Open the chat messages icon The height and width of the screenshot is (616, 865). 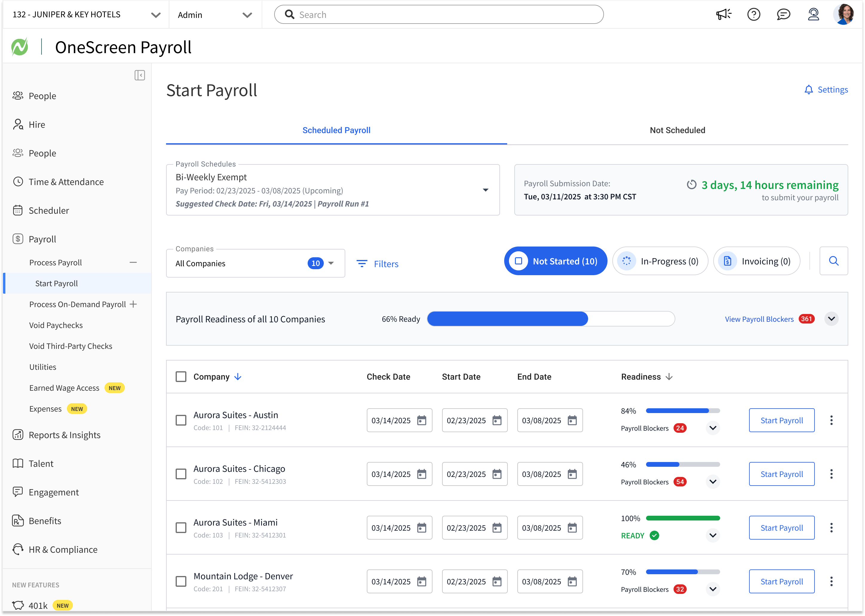(783, 14)
